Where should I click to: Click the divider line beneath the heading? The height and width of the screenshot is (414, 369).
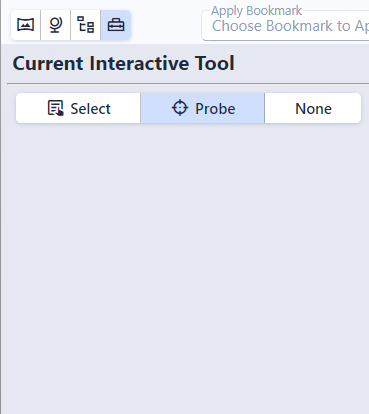tap(188, 83)
